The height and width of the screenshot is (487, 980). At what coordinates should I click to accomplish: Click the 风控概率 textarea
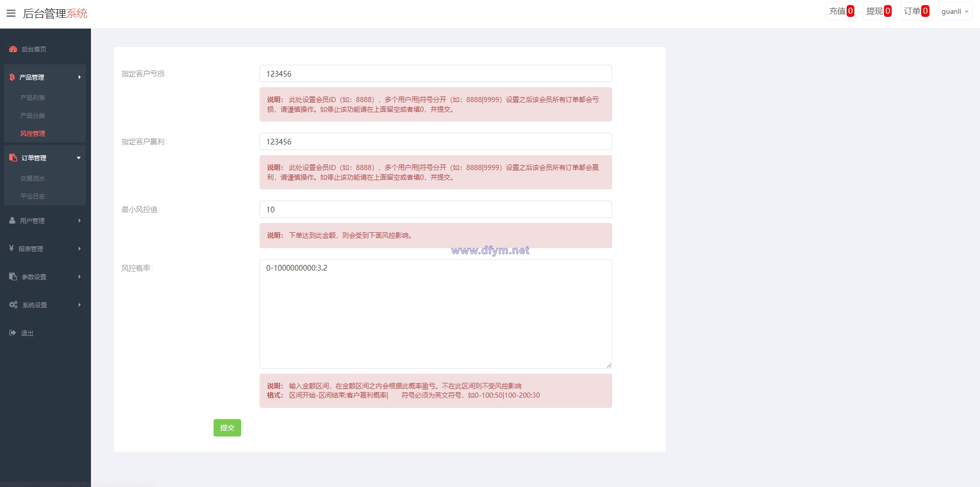click(x=436, y=314)
